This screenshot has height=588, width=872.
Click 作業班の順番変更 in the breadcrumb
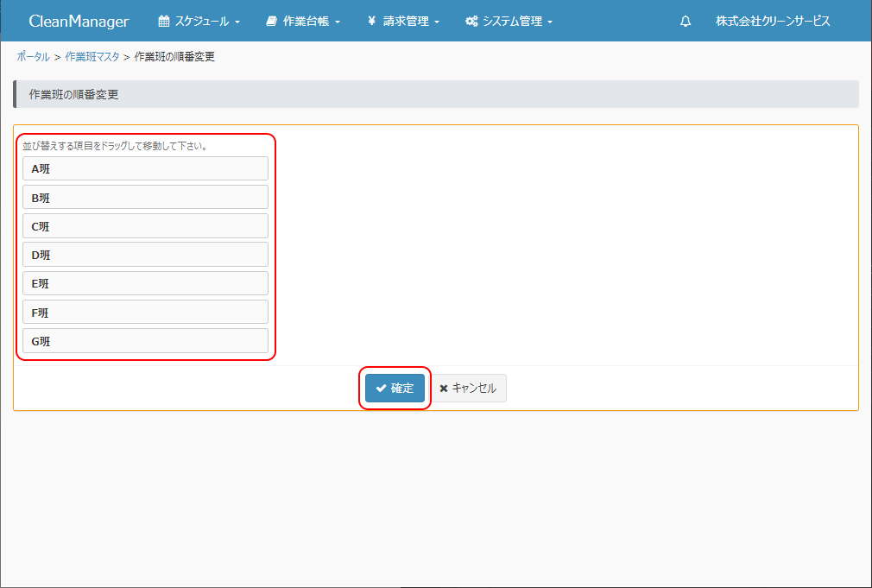click(174, 57)
